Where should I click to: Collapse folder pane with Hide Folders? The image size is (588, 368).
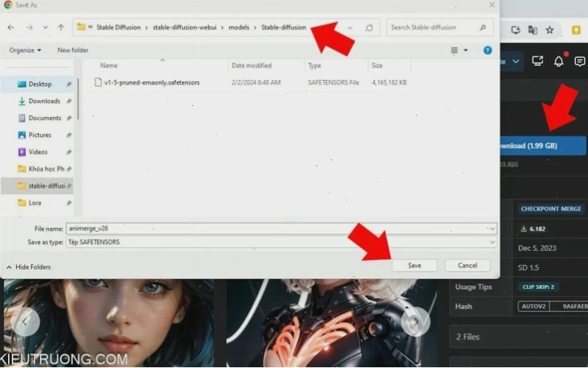tap(29, 267)
